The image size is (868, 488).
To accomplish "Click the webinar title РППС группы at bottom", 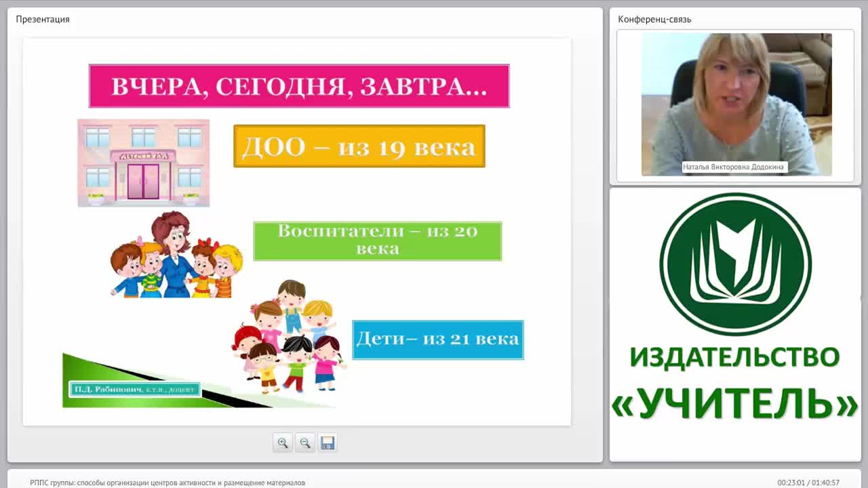I will [167, 483].
